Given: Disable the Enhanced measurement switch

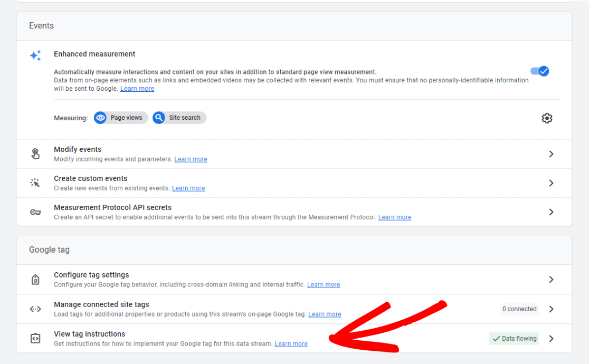Looking at the screenshot, I should tap(540, 71).
